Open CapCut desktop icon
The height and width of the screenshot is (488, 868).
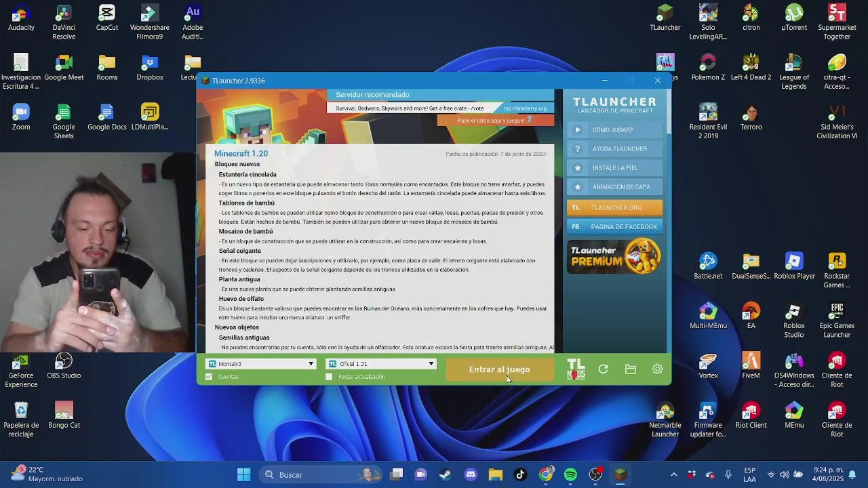[x=106, y=18]
